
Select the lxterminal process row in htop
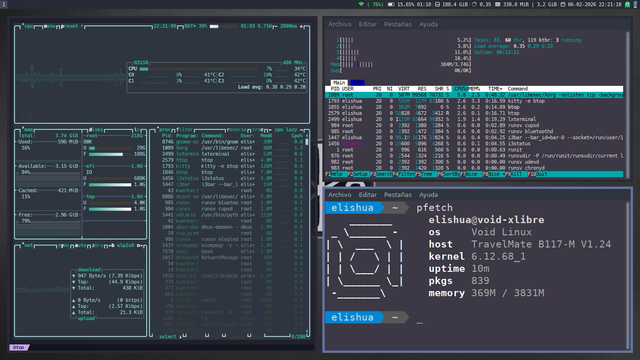click(x=474, y=119)
